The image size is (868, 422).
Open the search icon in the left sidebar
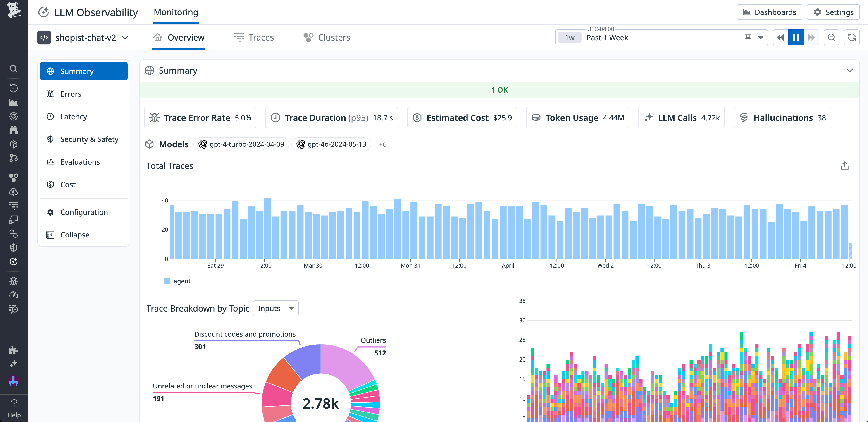pos(14,69)
